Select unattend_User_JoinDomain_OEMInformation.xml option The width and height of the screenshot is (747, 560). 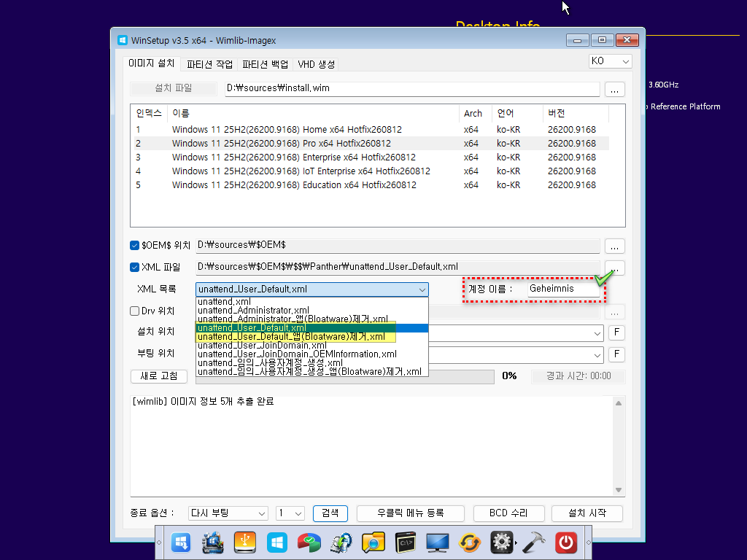pyautogui.click(x=312, y=354)
